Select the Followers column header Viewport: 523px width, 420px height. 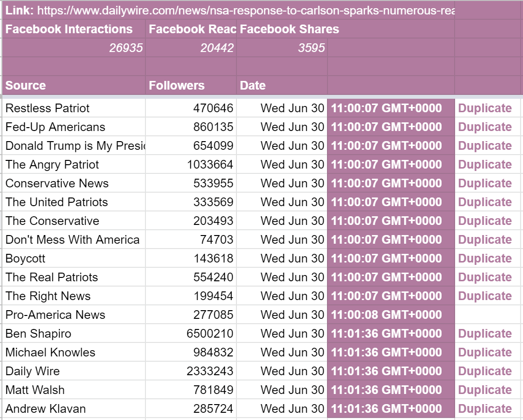191,85
